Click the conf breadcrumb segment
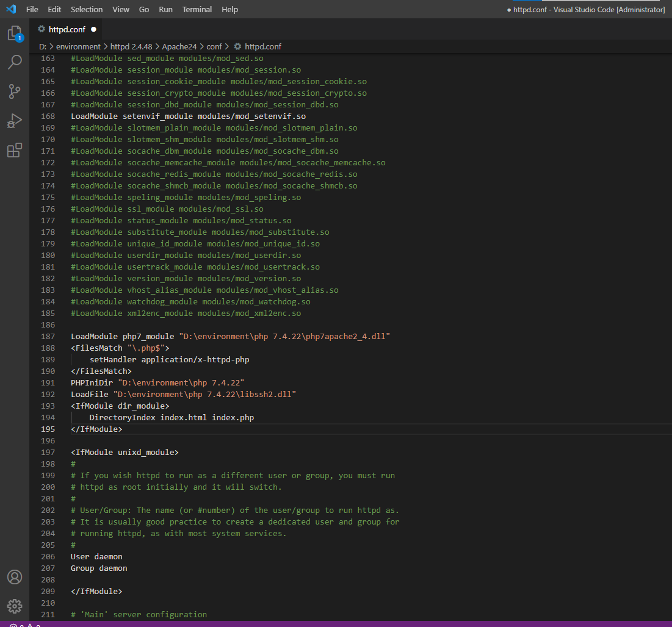This screenshot has height=627, width=672. coord(214,47)
